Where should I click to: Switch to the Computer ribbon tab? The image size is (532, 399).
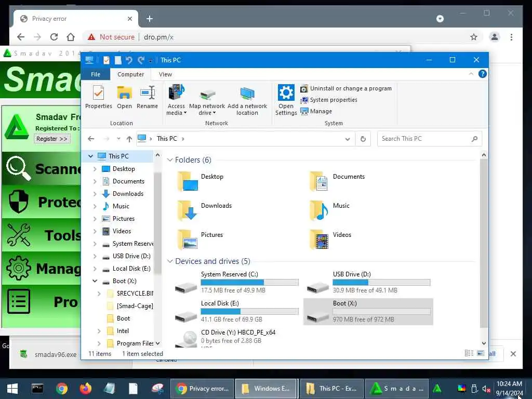pos(130,74)
